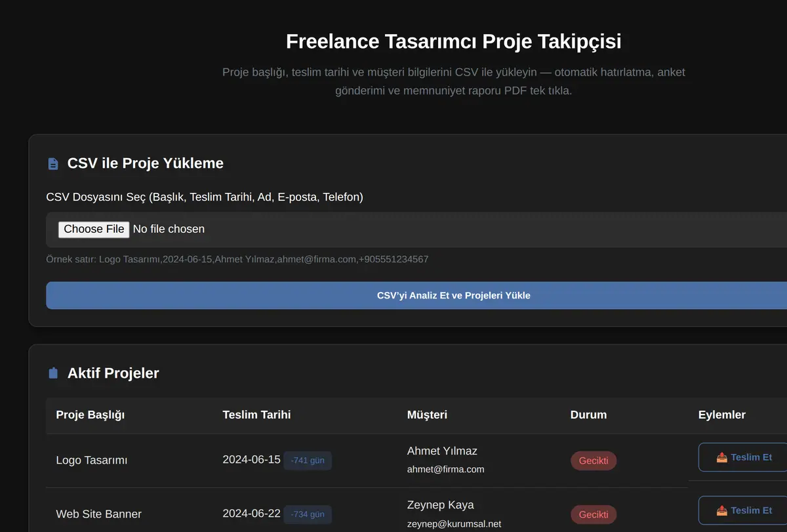Screen dimensions: 787x532
Task: Click the Freelance Tasarımcı Proje Takipçisi heading
Action: 453,41
